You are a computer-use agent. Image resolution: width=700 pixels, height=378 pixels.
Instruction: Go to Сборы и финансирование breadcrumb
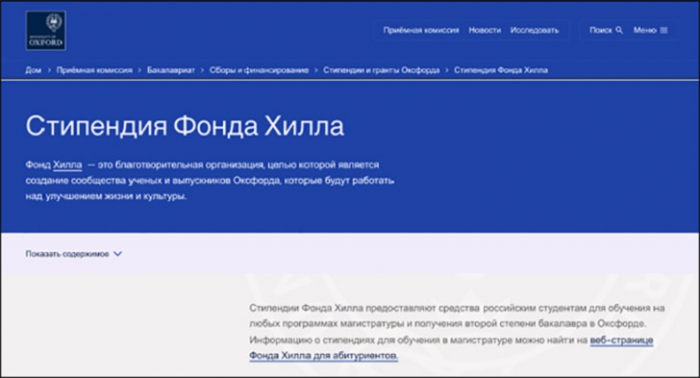[x=259, y=70]
